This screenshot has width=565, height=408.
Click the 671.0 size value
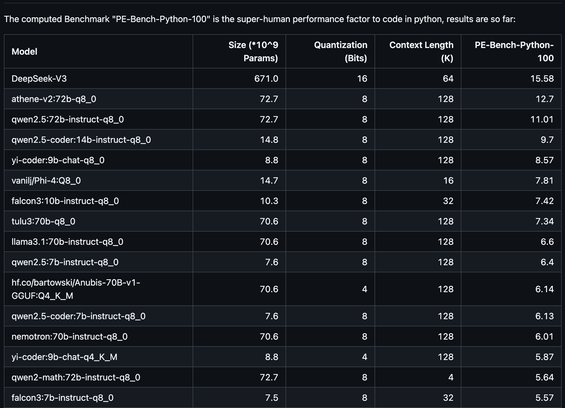point(266,79)
